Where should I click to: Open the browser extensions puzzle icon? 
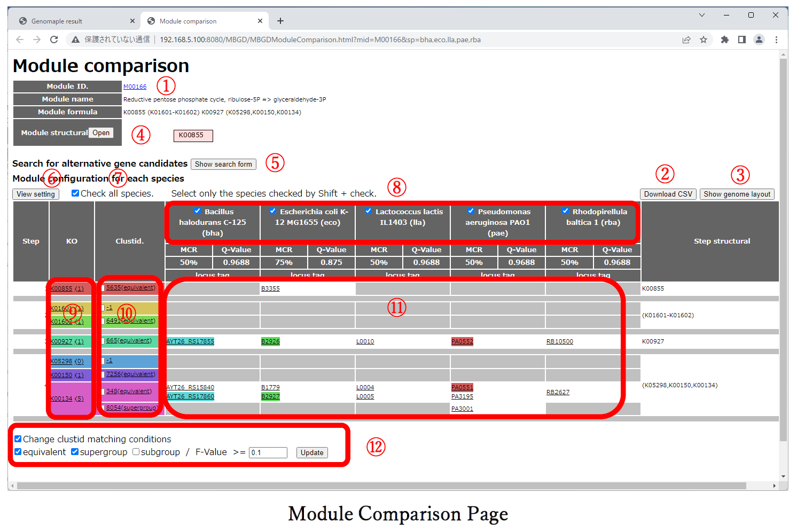725,40
